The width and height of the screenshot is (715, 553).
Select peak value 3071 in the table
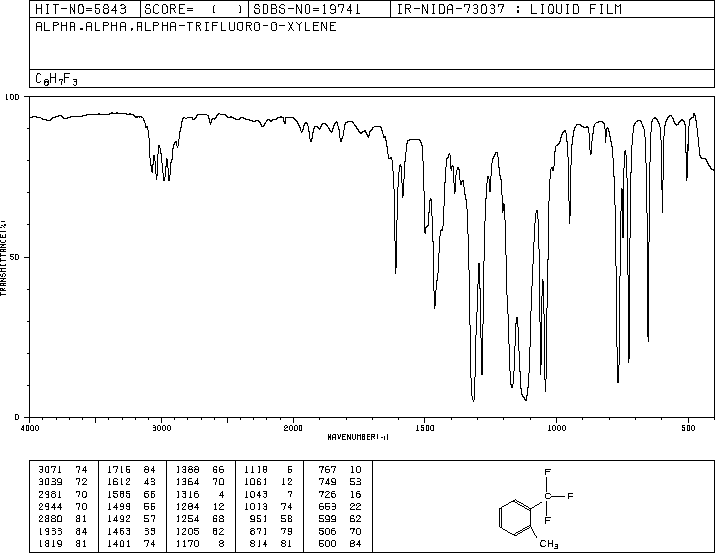click(50, 469)
